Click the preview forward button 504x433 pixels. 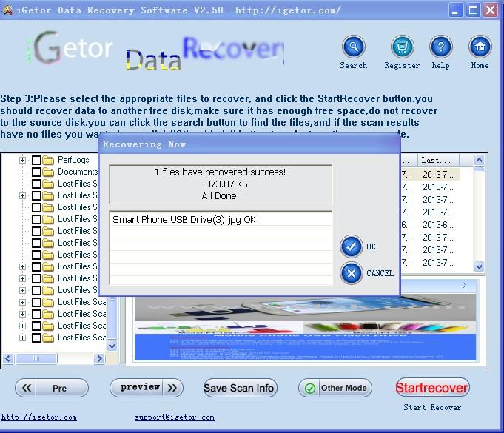pyautogui.click(x=147, y=388)
